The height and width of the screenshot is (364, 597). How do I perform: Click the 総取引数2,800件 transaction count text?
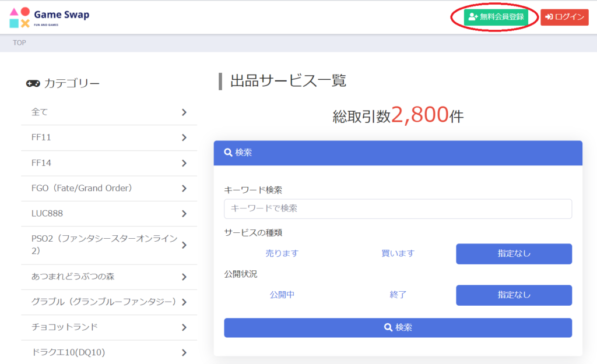click(x=398, y=115)
